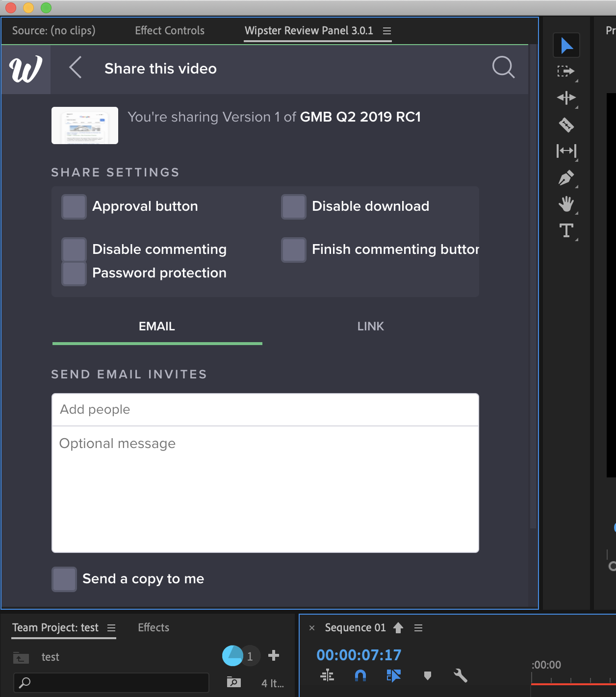The image size is (616, 697).
Task: Click the test project name
Action: tap(51, 657)
